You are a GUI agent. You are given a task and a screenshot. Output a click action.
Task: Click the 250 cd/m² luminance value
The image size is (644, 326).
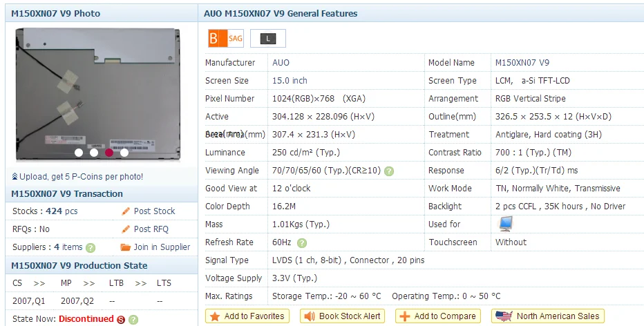[306, 153]
